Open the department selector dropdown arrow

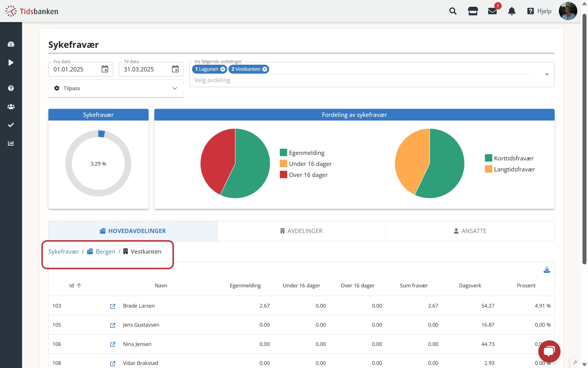click(x=547, y=75)
